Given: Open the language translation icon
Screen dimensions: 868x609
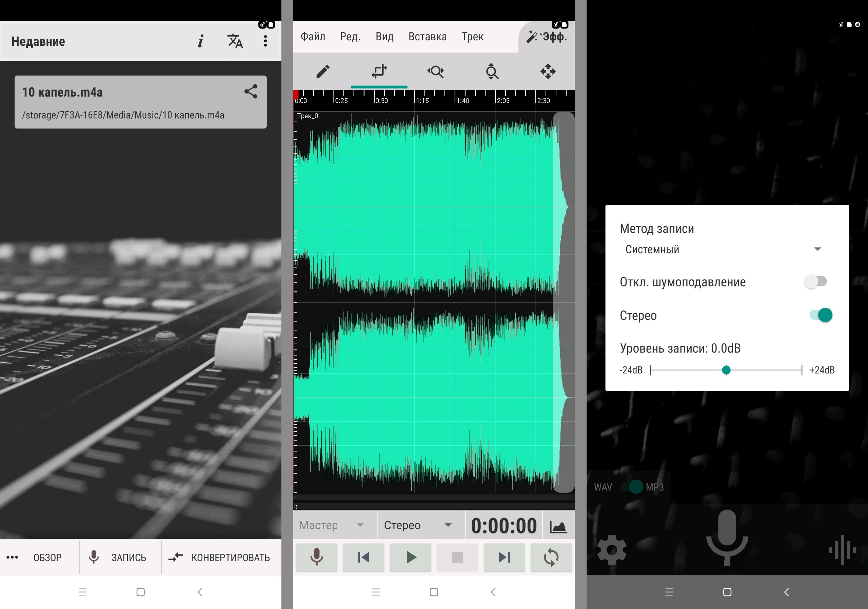Looking at the screenshot, I should tap(235, 41).
